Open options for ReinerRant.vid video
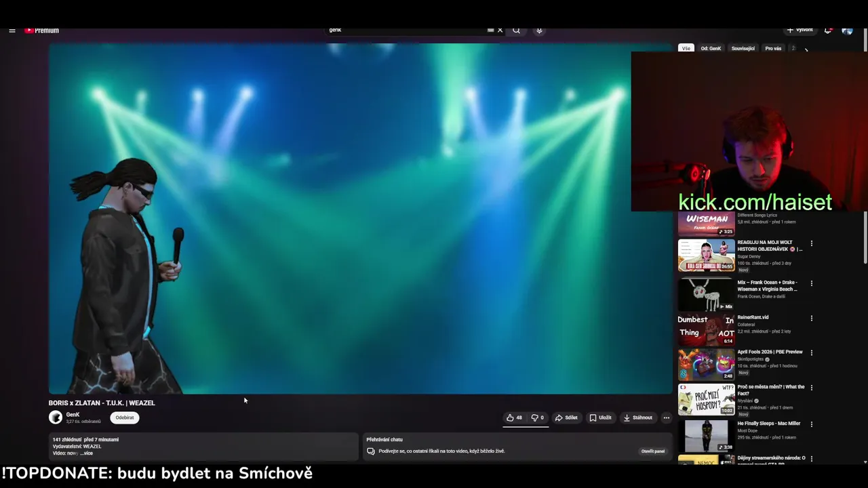The image size is (868, 488). click(811, 318)
